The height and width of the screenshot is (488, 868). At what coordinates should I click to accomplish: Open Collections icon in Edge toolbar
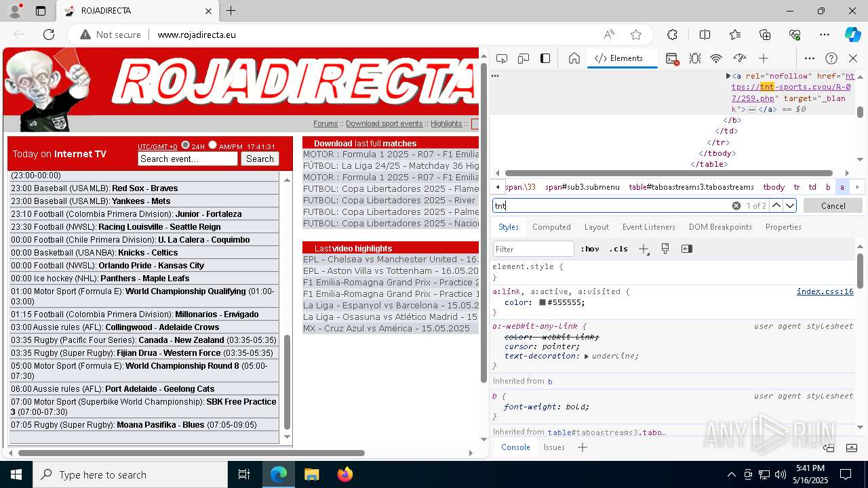(x=765, y=35)
